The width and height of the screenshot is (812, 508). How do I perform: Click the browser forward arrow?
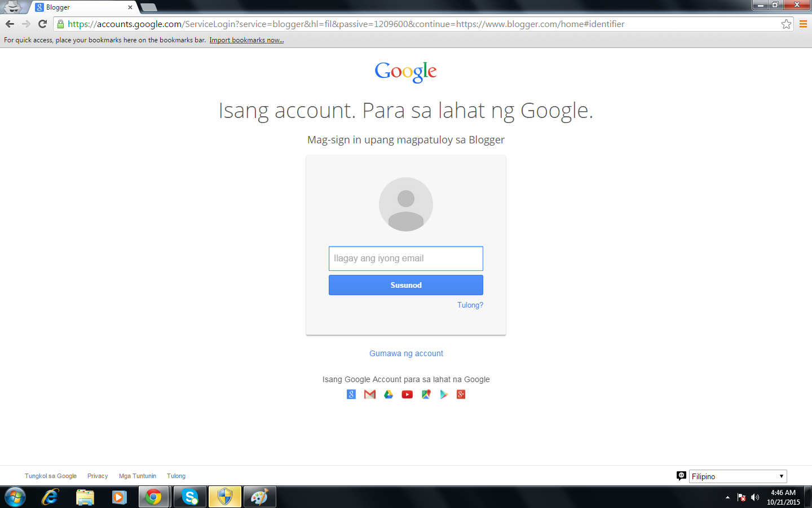[26, 24]
